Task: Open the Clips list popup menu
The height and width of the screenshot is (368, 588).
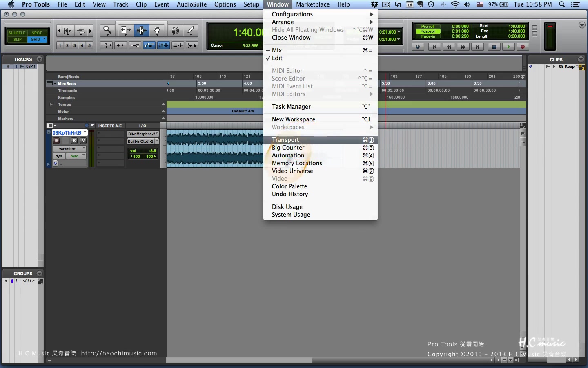Action: 581,59
